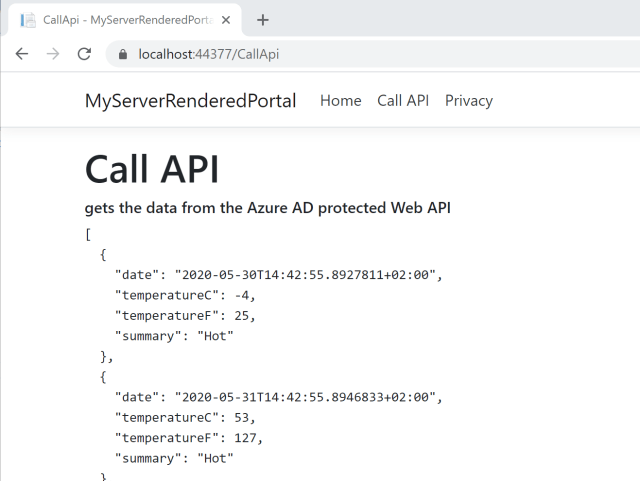Click the large Call API heading

152,168
